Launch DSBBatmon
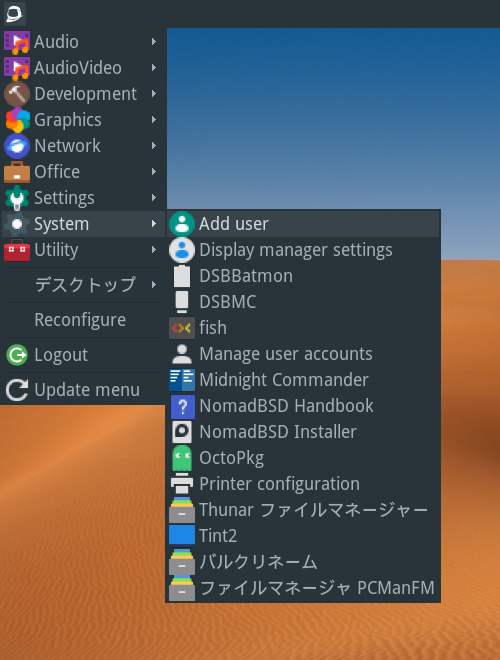Viewport: 500px width, 660px height. tap(303, 276)
